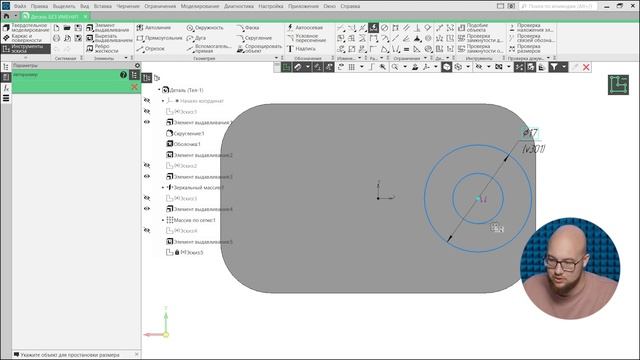
Task: Open the filter funnel dropdown arrow
Action: [x=564, y=67]
